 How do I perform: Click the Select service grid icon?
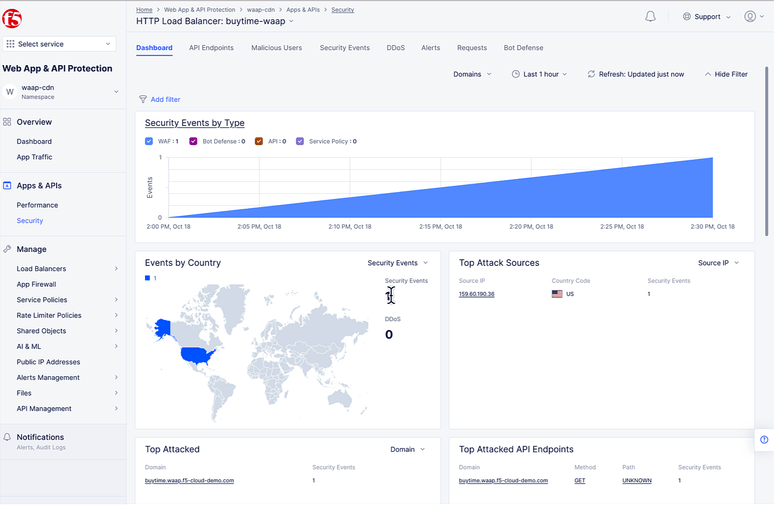10,44
